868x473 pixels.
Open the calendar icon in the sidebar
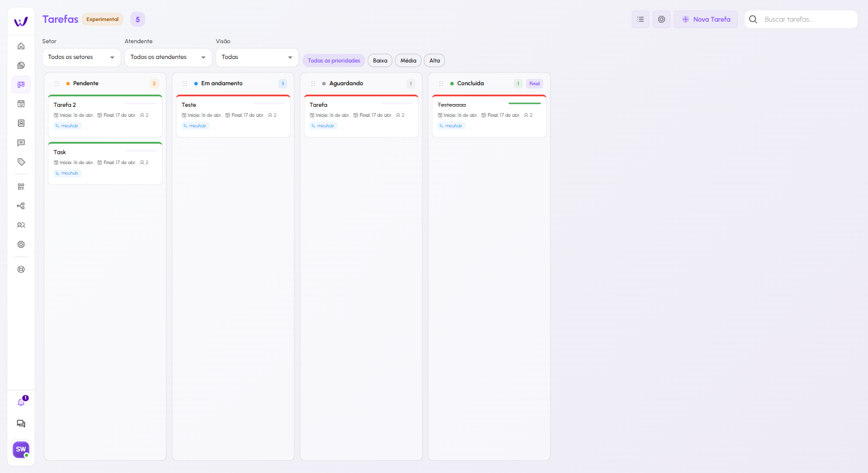tap(21, 104)
